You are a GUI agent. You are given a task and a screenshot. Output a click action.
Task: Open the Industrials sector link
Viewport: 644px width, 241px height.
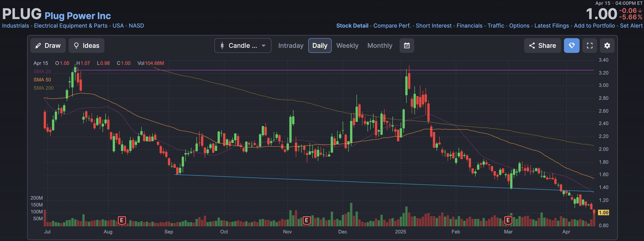coord(15,26)
